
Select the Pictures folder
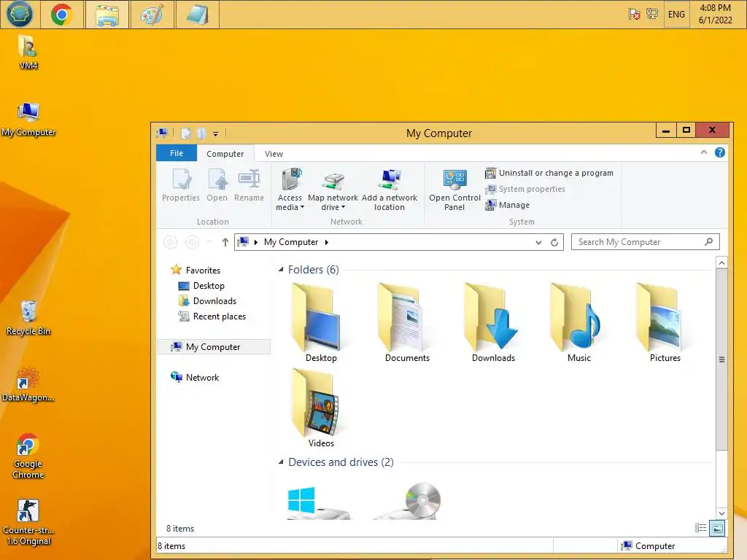(x=665, y=322)
